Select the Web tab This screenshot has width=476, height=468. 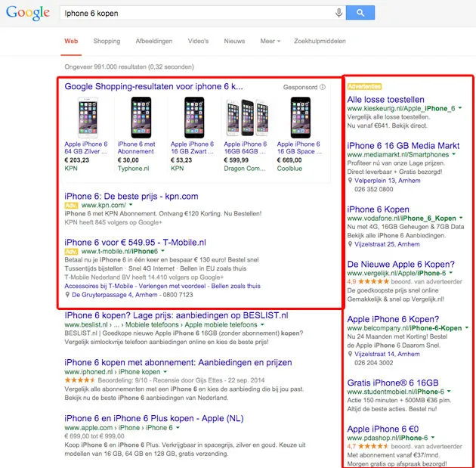71,41
